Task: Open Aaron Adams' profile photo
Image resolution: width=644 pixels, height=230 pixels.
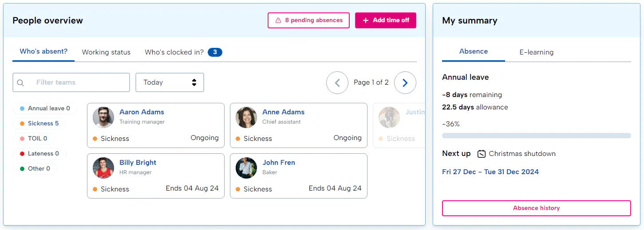Action: point(103,117)
